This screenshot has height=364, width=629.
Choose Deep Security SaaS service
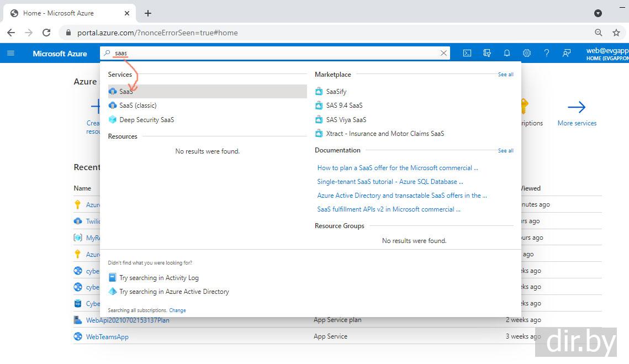(146, 120)
